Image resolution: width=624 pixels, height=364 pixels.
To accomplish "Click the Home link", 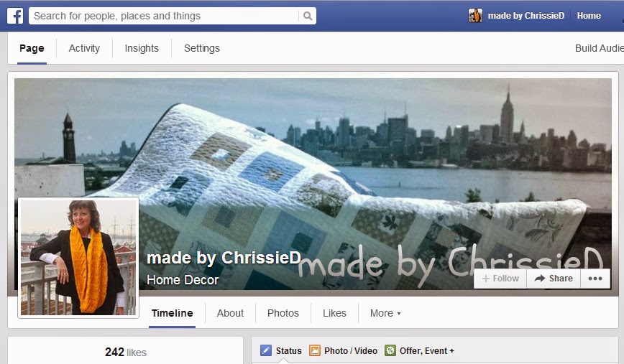I will point(589,16).
